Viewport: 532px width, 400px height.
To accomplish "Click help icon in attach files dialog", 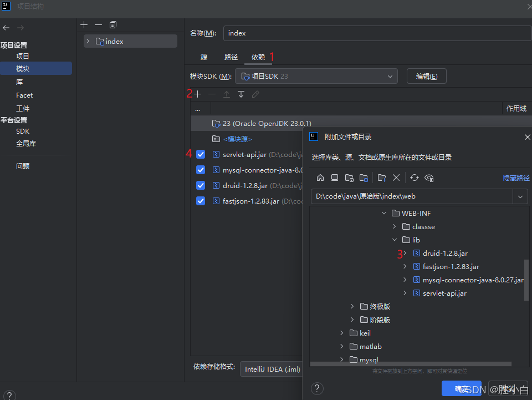I will click(x=317, y=388).
